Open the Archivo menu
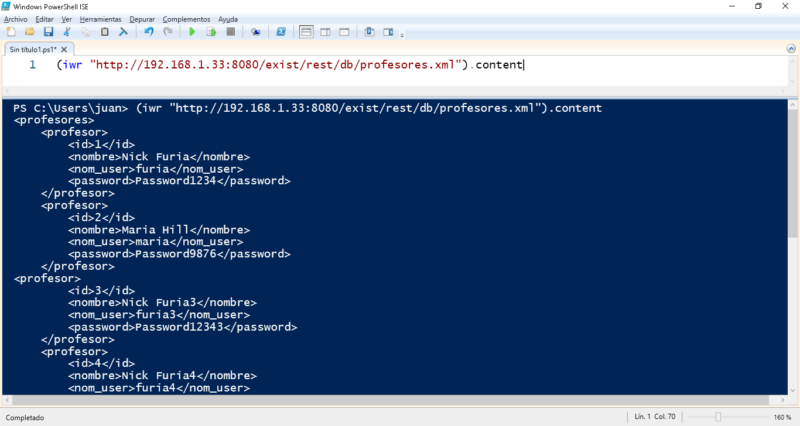This screenshot has width=800, height=426. point(15,19)
